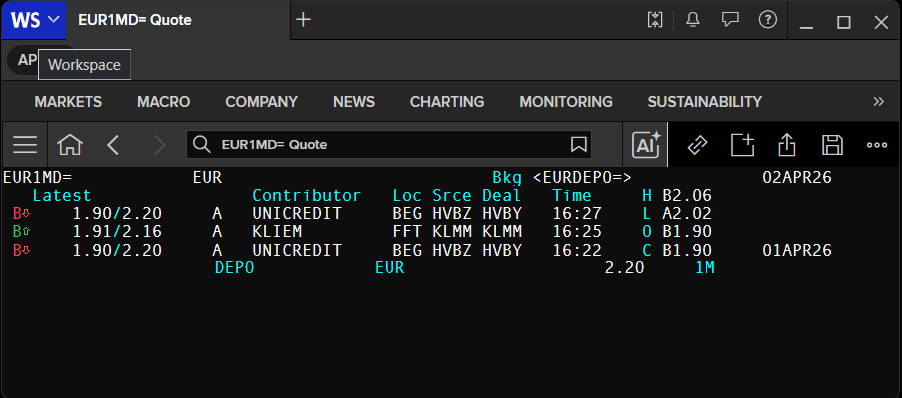Click the EUR1MD= instrument code

[x=37, y=177]
